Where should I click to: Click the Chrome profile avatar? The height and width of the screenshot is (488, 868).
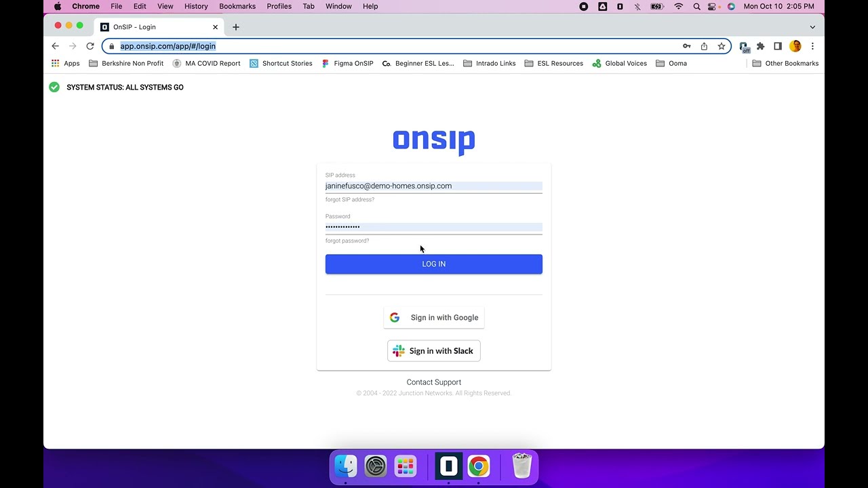point(795,46)
